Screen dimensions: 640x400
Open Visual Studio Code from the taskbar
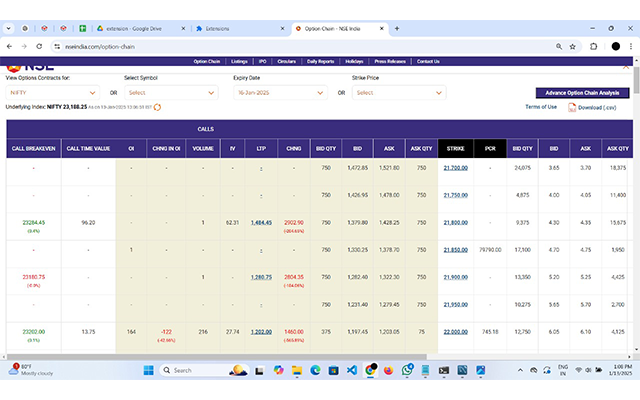[352, 370]
